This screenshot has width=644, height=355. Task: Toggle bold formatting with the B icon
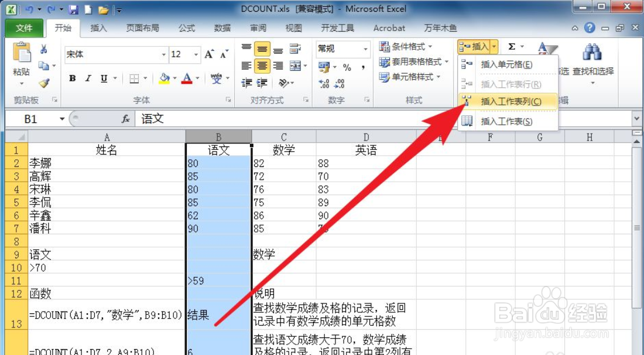click(x=71, y=79)
